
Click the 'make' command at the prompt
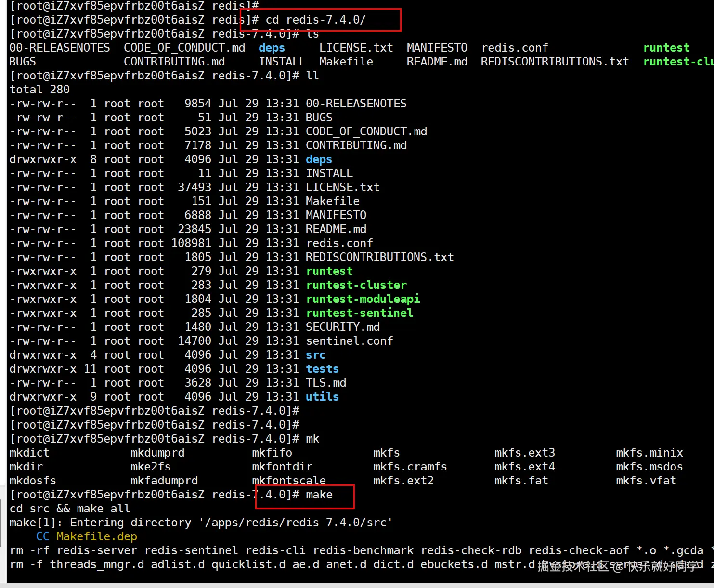(x=319, y=495)
